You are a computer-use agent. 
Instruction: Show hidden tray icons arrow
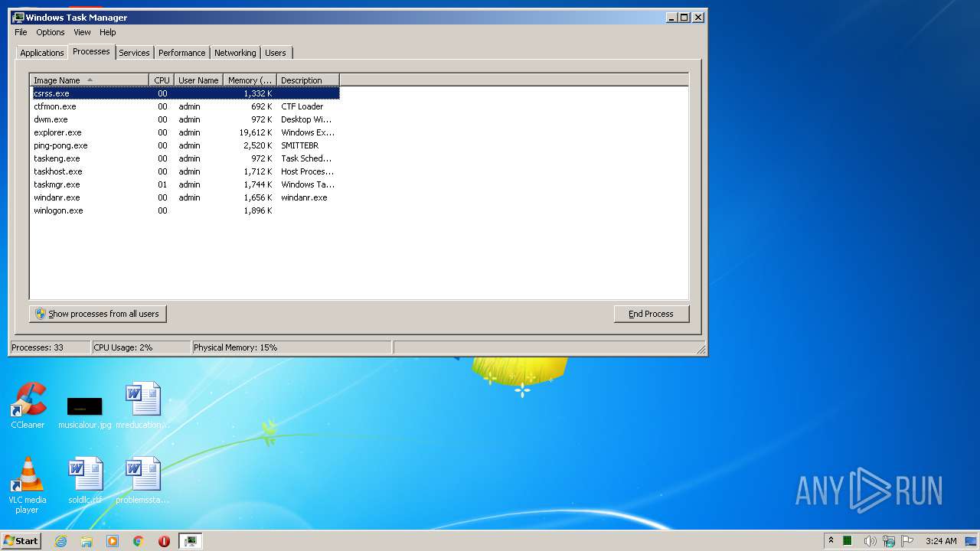pos(831,541)
